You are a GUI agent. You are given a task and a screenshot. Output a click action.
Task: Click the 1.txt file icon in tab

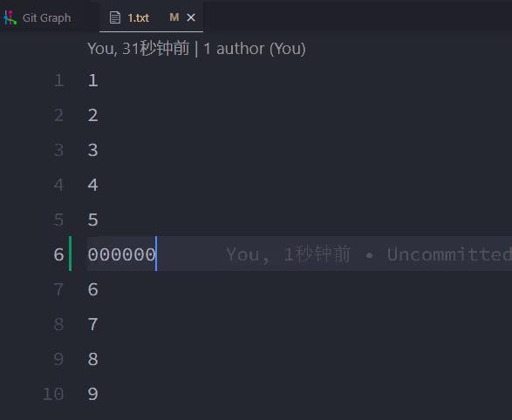coord(114,17)
